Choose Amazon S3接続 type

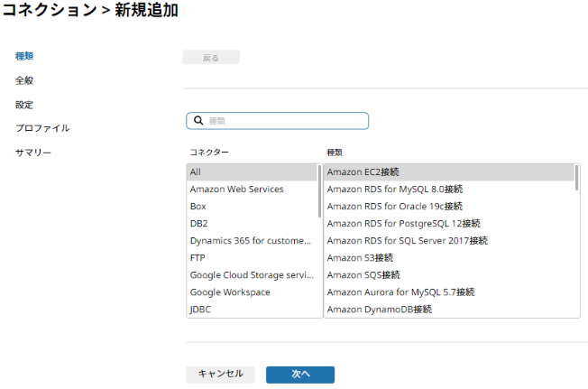pyautogui.click(x=449, y=258)
